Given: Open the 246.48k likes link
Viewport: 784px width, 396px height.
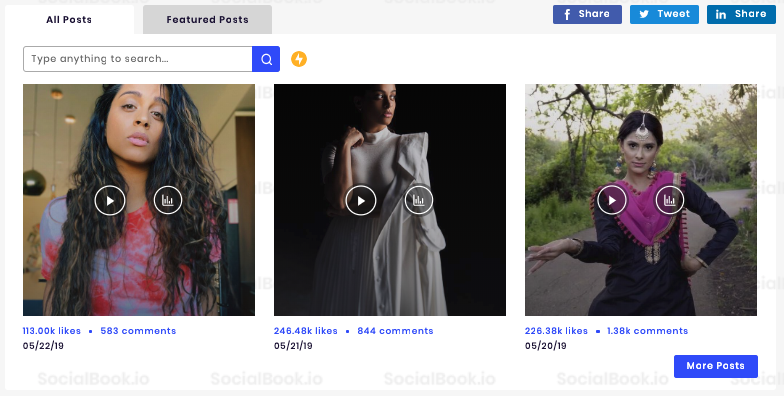Looking at the screenshot, I should (306, 331).
